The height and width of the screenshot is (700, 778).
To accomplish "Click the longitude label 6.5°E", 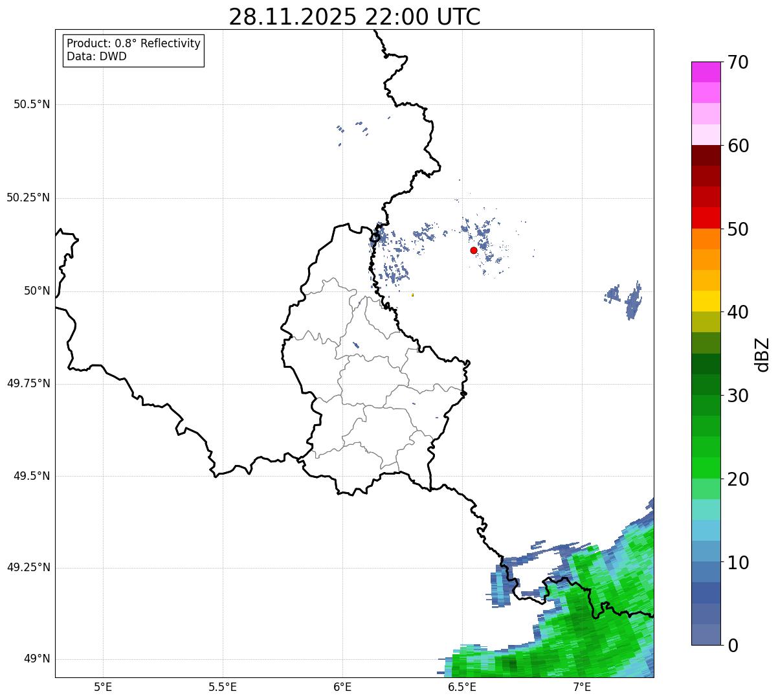I will coord(462,686).
